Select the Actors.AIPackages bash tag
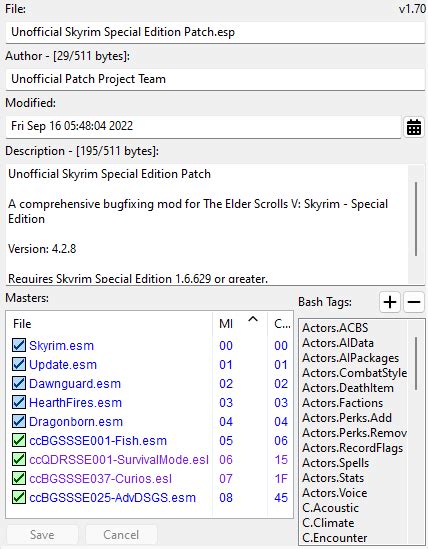 (351, 358)
